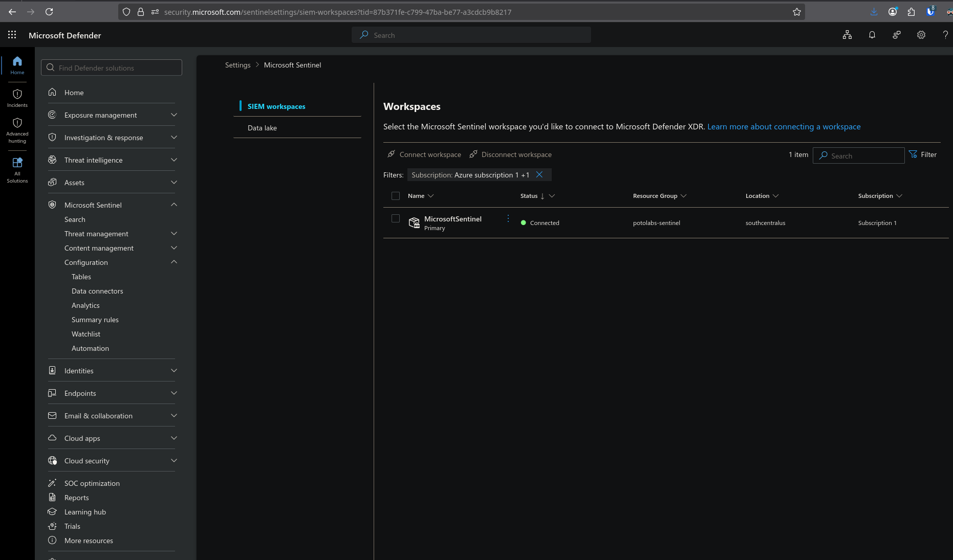Open Incidents from the left rail

coord(17,98)
